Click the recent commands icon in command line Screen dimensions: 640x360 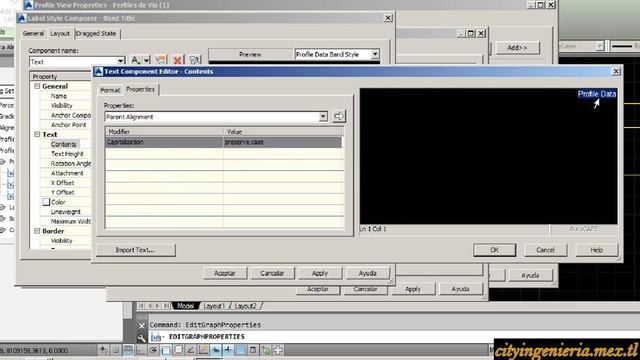pyautogui.click(x=156, y=337)
